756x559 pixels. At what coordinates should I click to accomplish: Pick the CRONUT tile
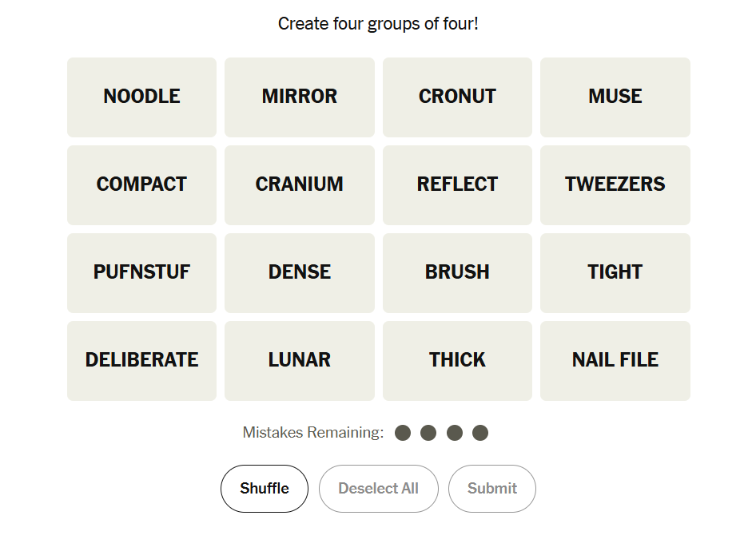[457, 97]
